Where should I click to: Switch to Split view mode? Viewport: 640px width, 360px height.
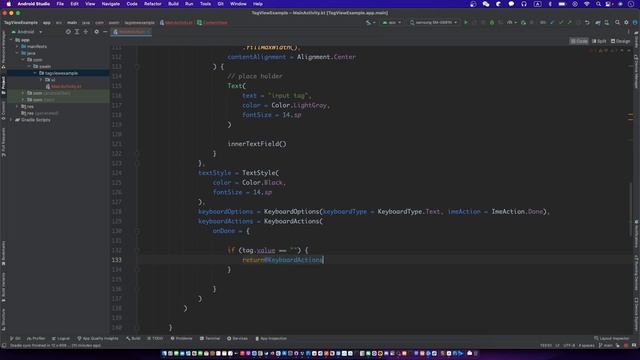(x=599, y=41)
